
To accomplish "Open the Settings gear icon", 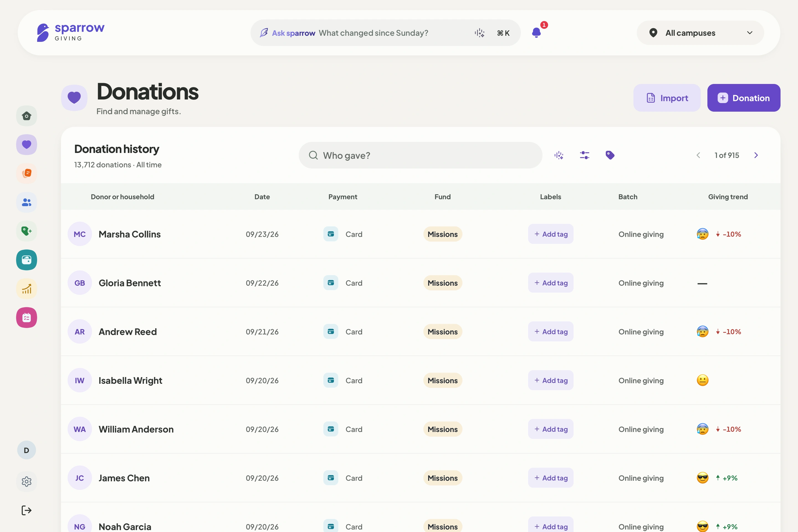I will tap(27, 482).
